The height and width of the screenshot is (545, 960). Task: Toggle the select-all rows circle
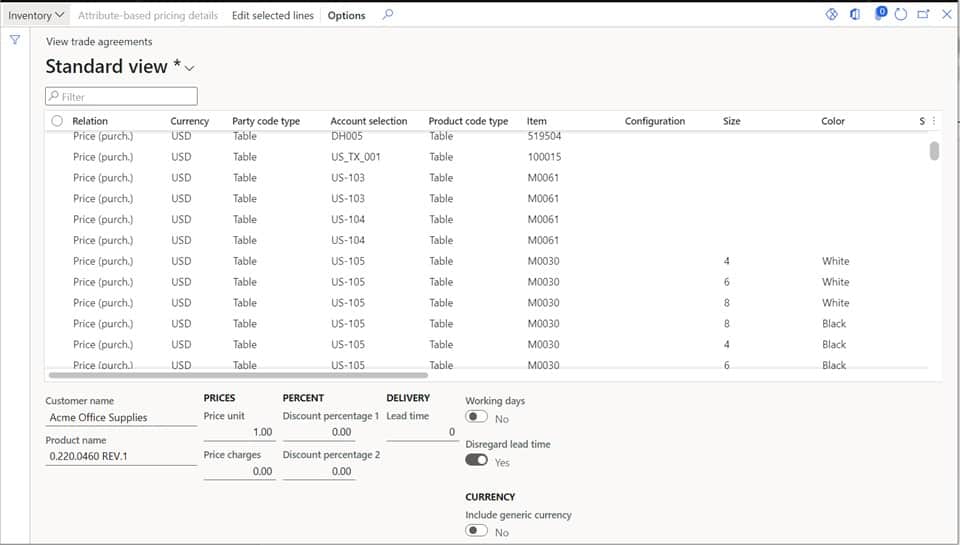57,121
